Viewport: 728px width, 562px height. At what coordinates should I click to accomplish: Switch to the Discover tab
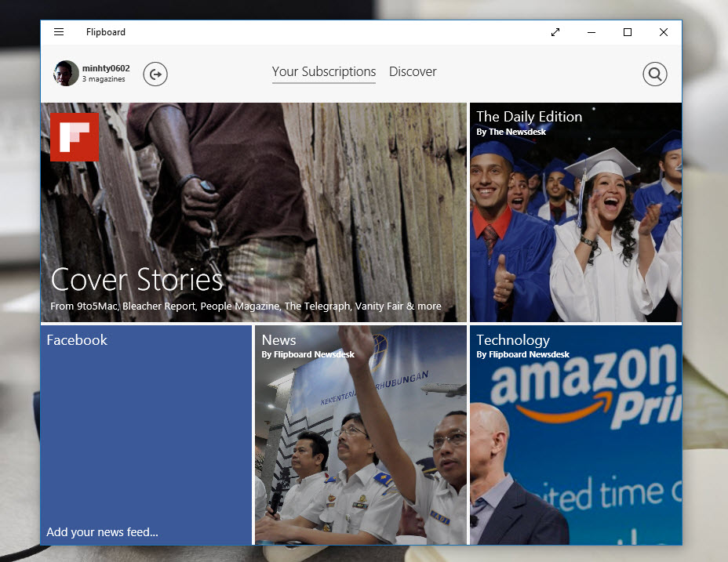(413, 71)
